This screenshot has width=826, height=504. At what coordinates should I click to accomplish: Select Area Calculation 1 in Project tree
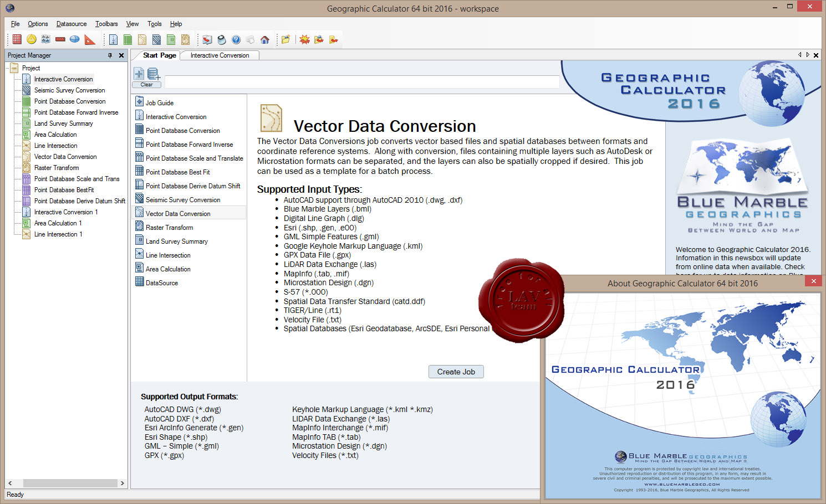point(58,223)
